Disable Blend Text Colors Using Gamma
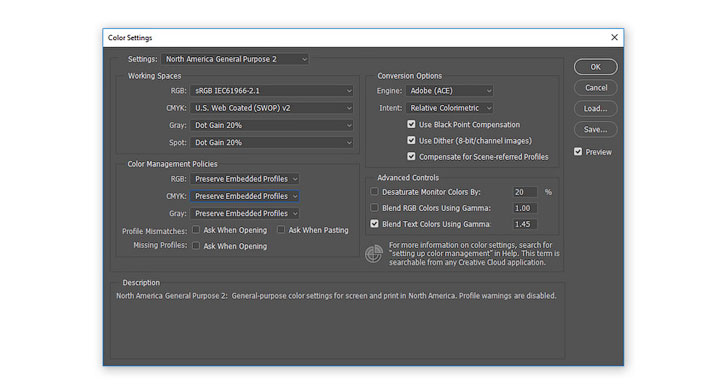This screenshot has height=391, width=725. coord(374,224)
